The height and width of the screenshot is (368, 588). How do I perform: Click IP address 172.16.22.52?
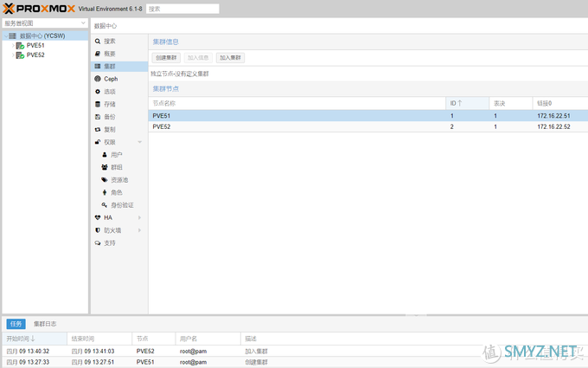(x=553, y=127)
